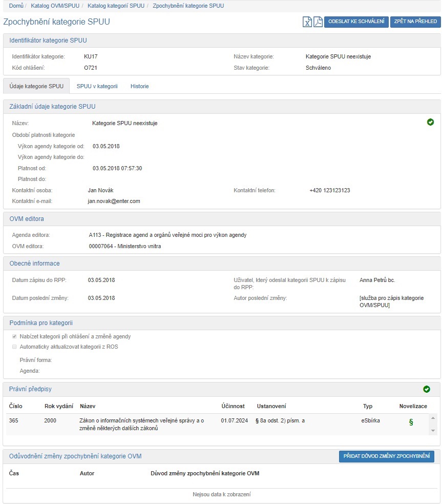Go to Domů in the breadcrumb

(16, 6)
